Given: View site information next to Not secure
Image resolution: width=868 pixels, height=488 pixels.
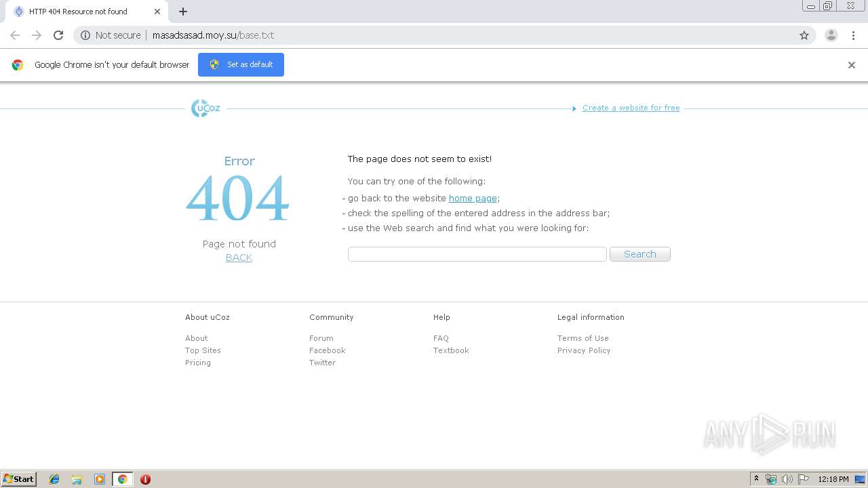Looking at the screenshot, I should pyautogui.click(x=85, y=35).
